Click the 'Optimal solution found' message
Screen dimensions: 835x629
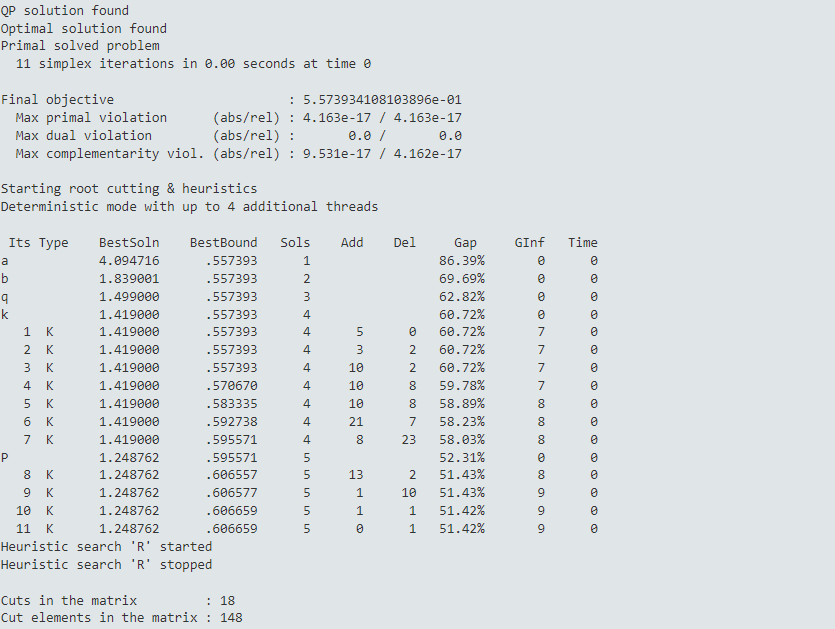coord(82,28)
